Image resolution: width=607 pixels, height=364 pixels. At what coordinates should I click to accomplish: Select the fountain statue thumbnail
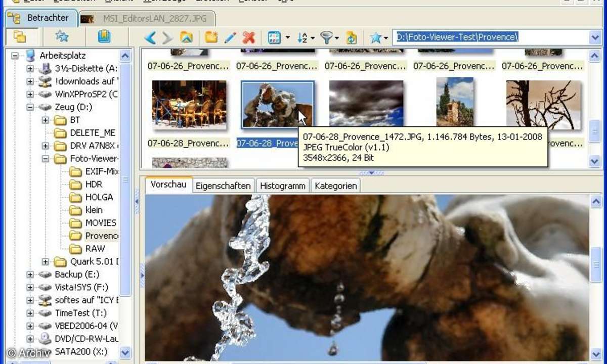278,105
